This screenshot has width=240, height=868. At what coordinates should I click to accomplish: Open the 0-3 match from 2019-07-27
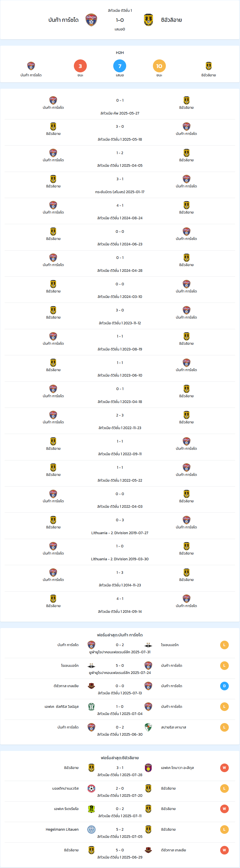click(120, 526)
